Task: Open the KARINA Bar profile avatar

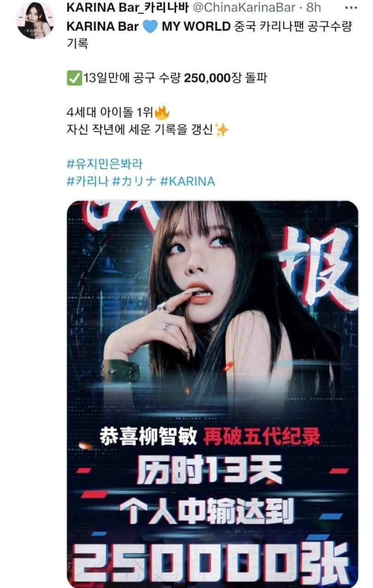Action: (35, 20)
